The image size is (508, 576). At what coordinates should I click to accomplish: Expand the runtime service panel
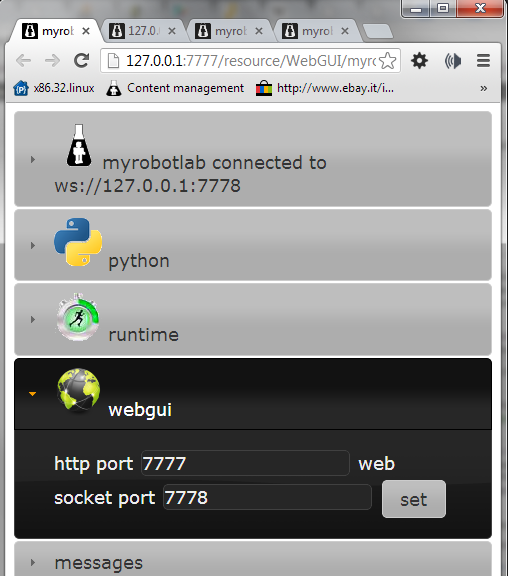[x=253, y=319]
